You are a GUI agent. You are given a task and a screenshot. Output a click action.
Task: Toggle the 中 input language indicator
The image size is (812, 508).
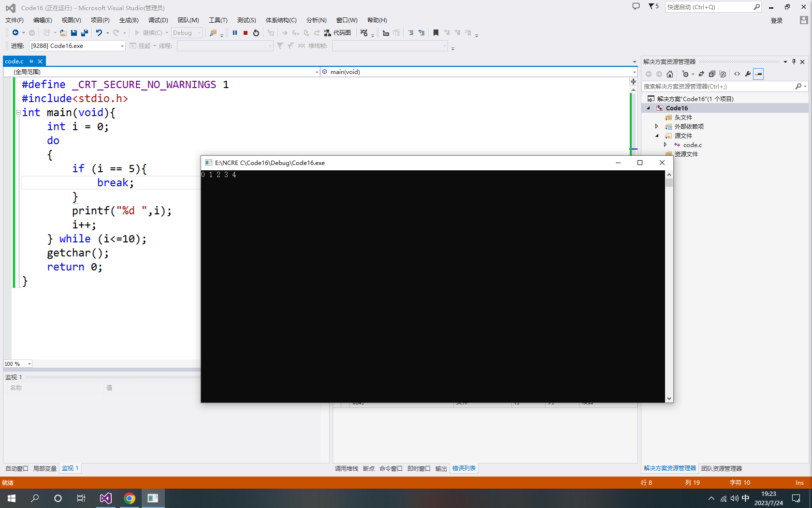point(745,498)
